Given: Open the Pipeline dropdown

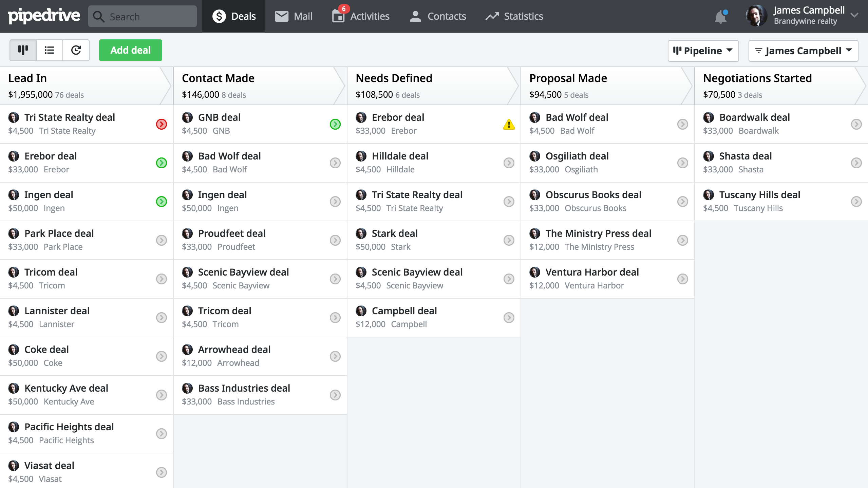Looking at the screenshot, I should [703, 51].
